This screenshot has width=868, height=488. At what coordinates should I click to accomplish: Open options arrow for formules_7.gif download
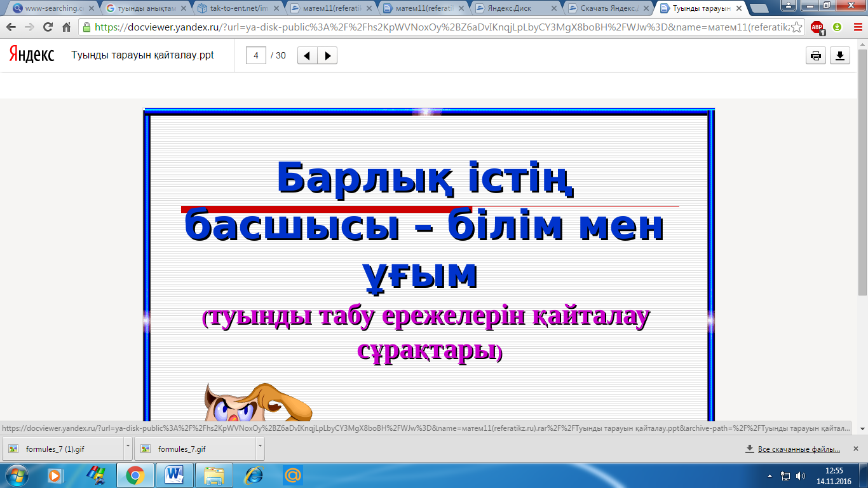pyautogui.click(x=260, y=449)
